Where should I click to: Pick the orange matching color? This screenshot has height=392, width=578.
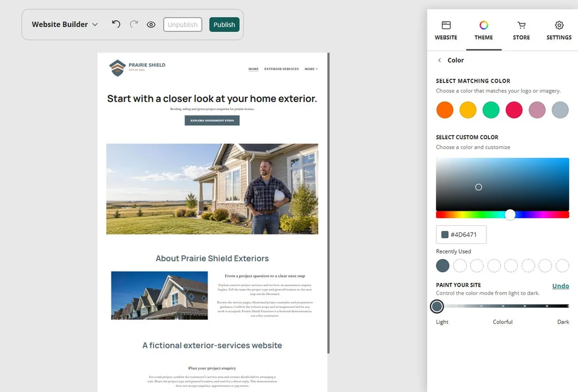444,110
